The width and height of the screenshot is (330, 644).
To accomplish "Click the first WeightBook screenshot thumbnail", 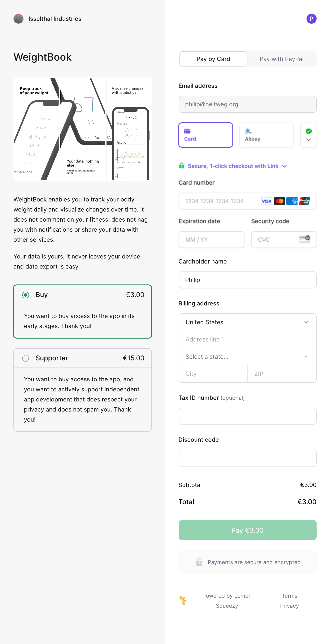I will point(36,129).
